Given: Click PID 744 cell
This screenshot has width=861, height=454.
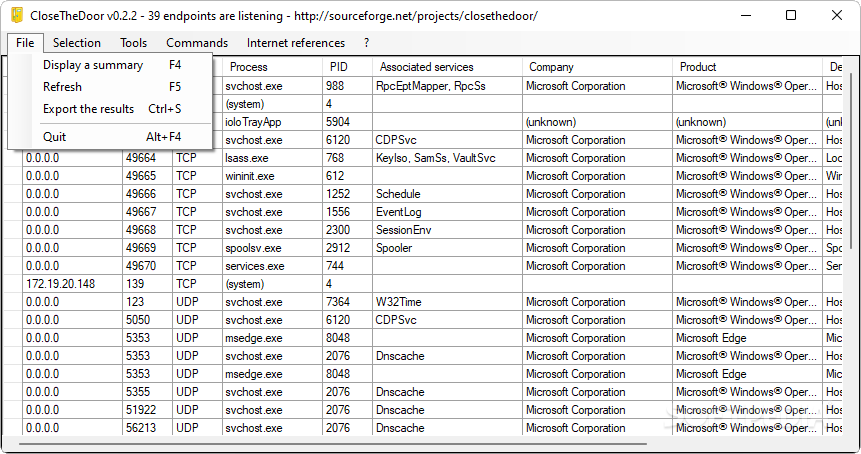Looking at the screenshot, I should [x=348, y=266].
